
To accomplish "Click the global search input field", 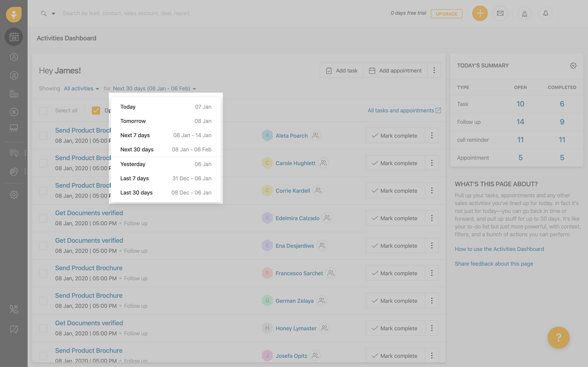I will [x=126, y=13].
